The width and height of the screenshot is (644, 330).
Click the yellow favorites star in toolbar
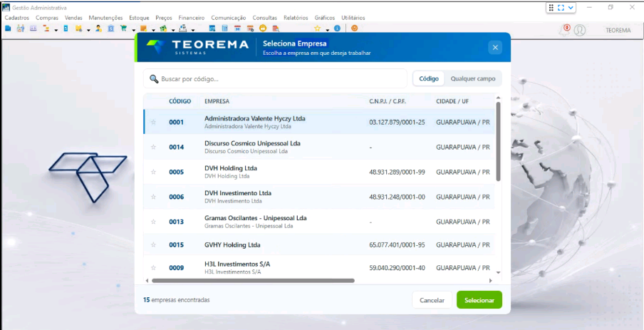coord(317,29)
